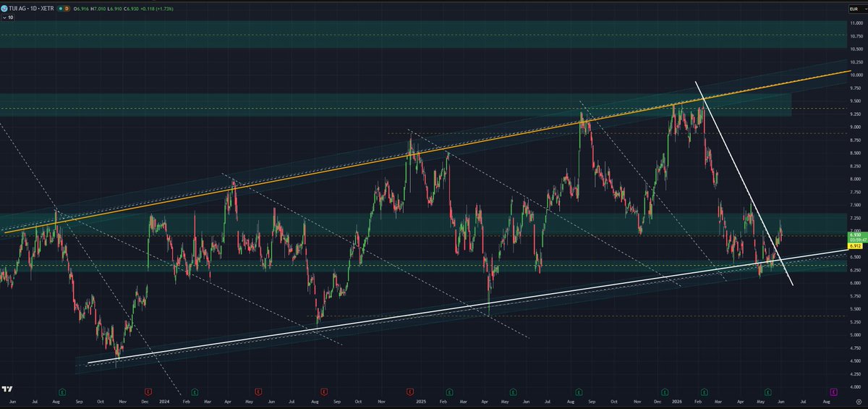
Task: Click the 4.000 price scale label
Action: pyautogui.click(x=856, y=387)
